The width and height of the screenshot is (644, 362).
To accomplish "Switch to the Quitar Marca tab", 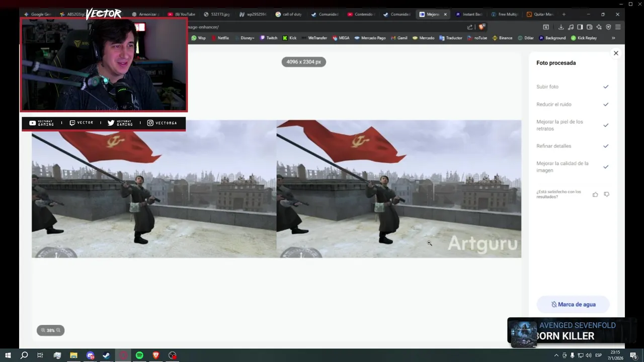I will click(539, 15).
